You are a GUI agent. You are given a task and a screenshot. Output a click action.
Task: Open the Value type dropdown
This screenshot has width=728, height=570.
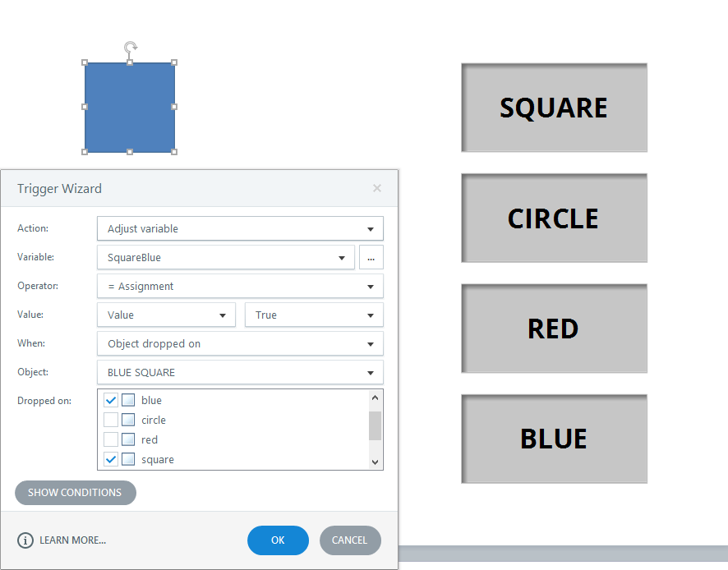[x=166, y=315]
